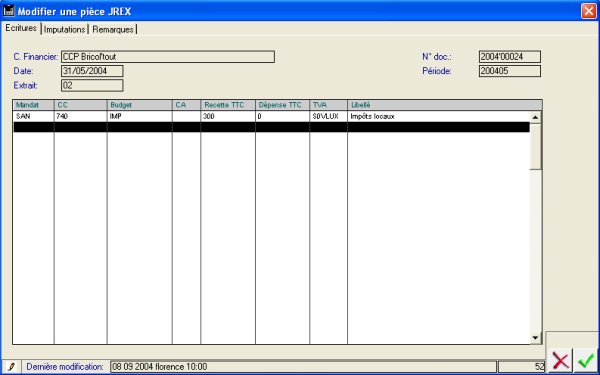The width and height of the screenshot is (600, 375).
Task: Click the scrollbar up arrow
Action: [x=535, y=117]
